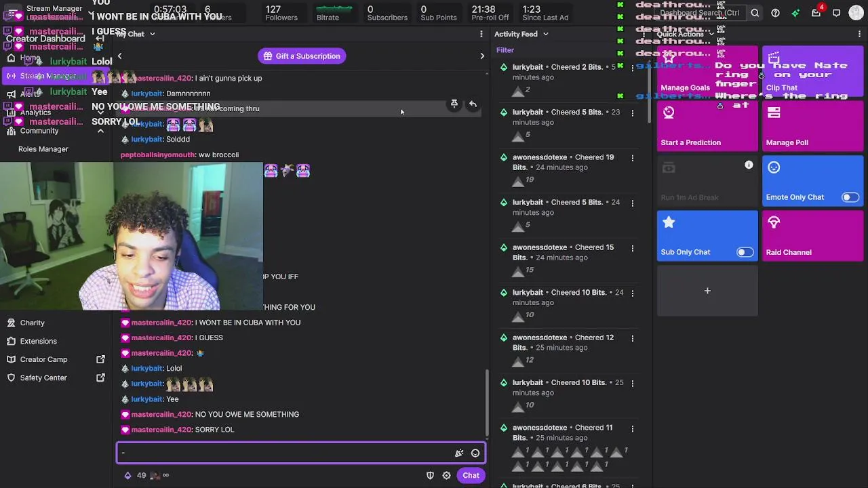Image resolution: width=868 pixels, height=488 pixels.
Task: Toggle the Emote Only Chat switch
Action: pyautogui.click(x=850, y=197)
